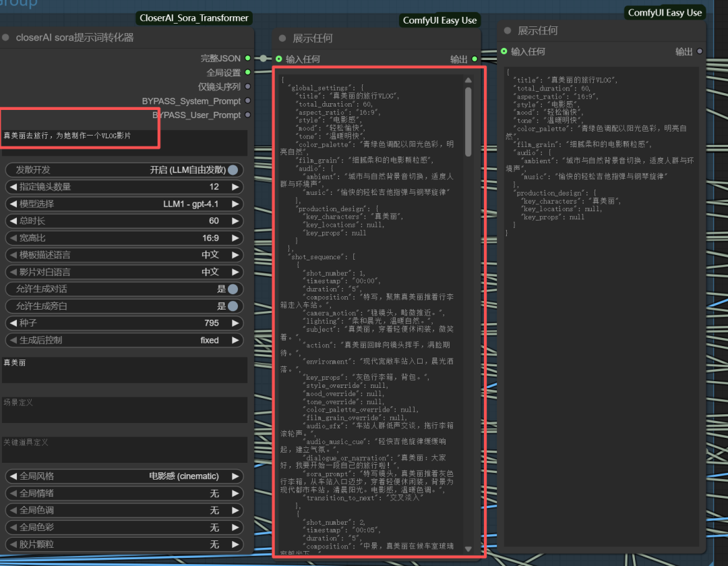Switch 模型选择 to previous option
This screenshot has width=728, height=566.
(13, 204)
